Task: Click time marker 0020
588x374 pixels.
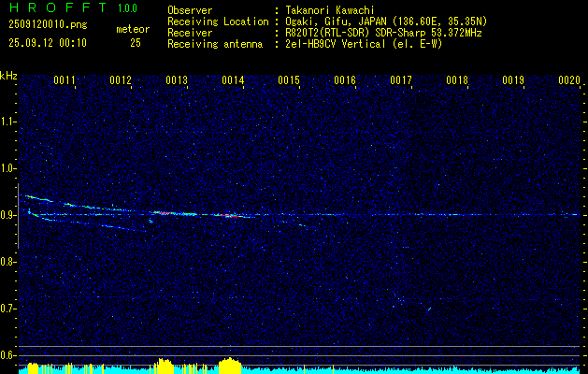Action: pyautogui.click(x=569, y=80)
